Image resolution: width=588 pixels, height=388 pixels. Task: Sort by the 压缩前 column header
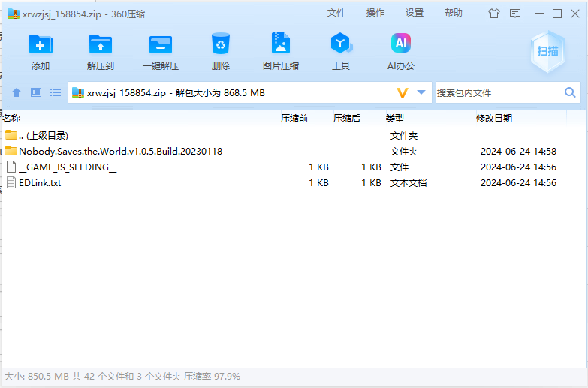coord(294,119)
